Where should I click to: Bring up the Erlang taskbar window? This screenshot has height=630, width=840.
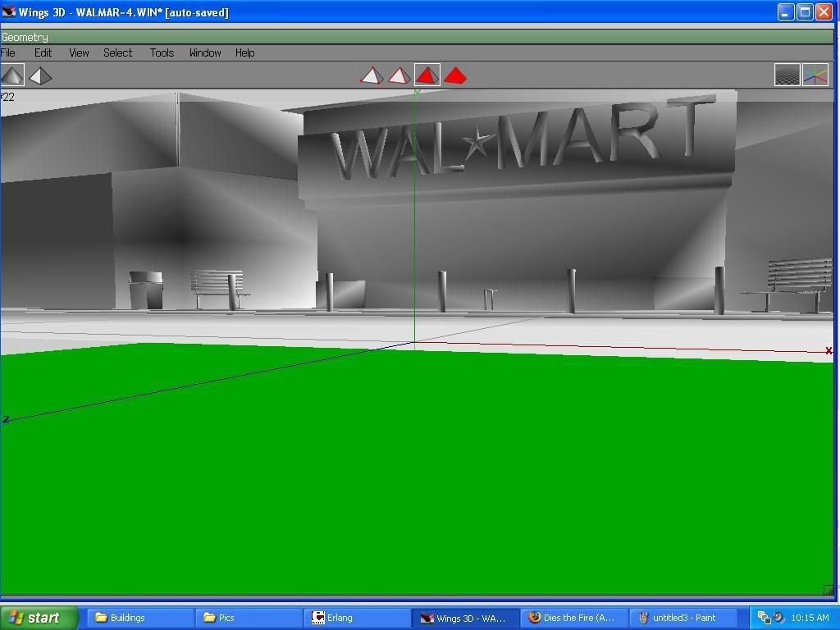pyautogui.click(x=357, y=618)
